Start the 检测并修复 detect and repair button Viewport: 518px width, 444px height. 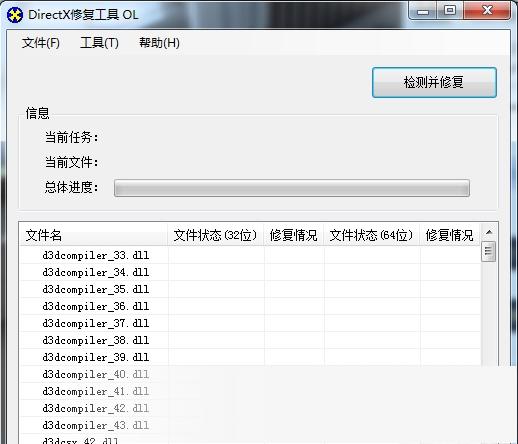[434, 82]
